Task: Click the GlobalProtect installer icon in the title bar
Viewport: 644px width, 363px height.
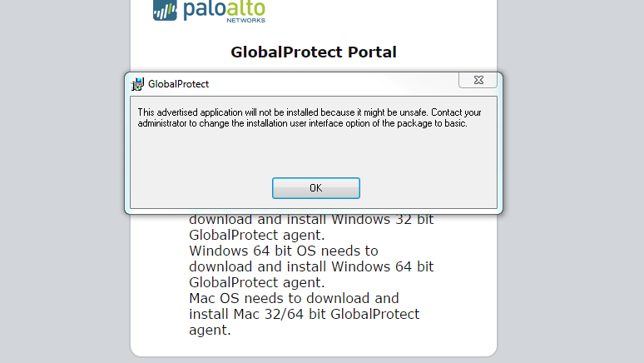Action: (x=138, y=83)
